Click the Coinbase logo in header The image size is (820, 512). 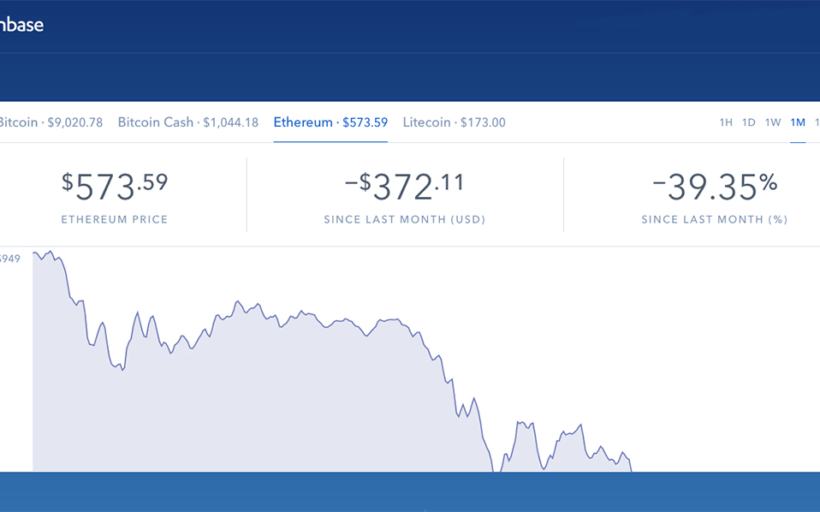(x=20, y=25)
